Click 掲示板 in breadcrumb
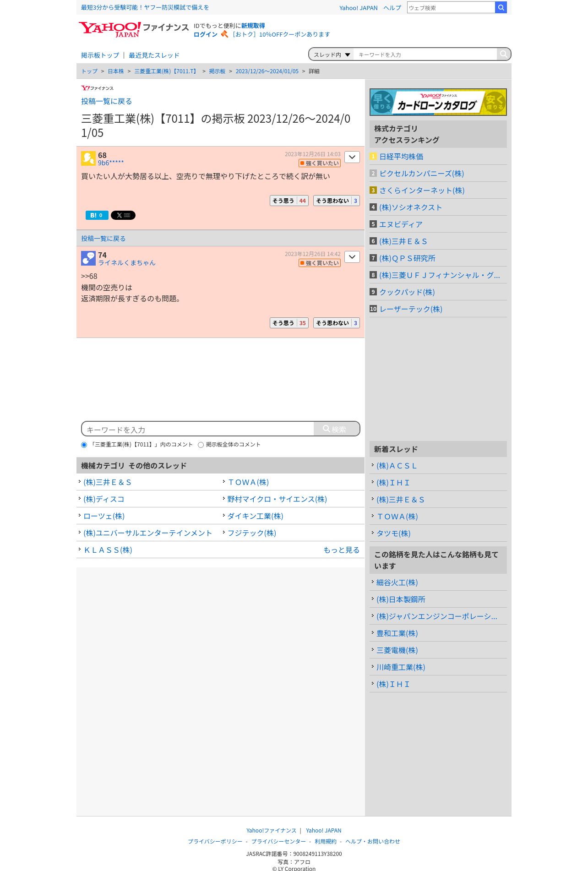 (217, 71)
